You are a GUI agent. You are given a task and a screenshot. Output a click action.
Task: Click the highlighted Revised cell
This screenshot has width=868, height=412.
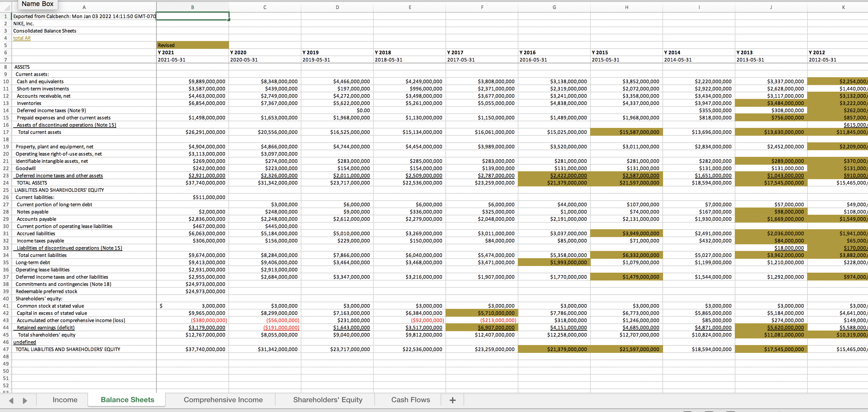[x=192, y=45]
